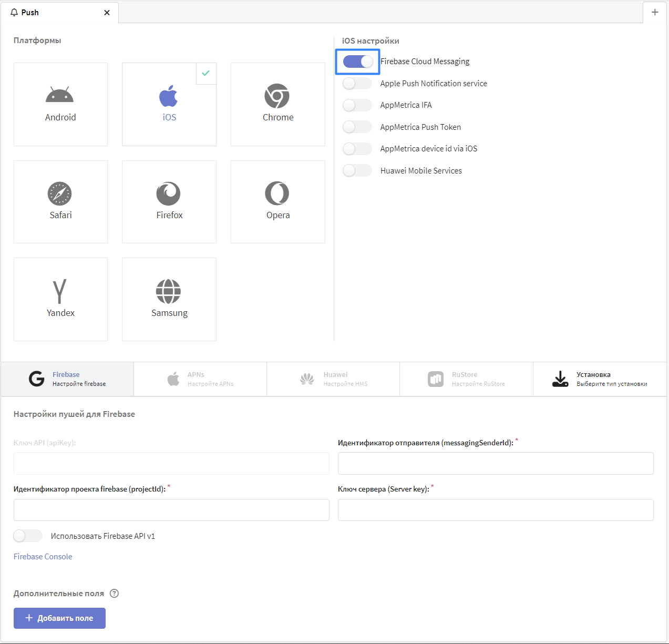The width and height of the screenshot is (669, 644).
Task: Choose the Opera platform icon
Action: (277, 193)
